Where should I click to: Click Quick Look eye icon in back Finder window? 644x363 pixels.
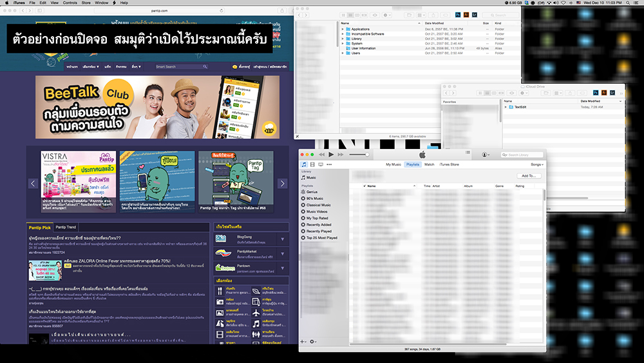375,15
